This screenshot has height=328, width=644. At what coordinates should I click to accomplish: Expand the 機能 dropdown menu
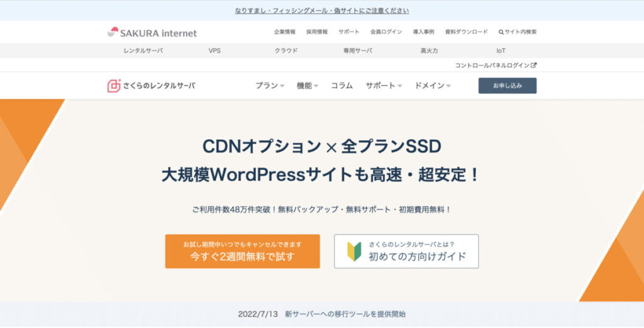coord(307,86)
